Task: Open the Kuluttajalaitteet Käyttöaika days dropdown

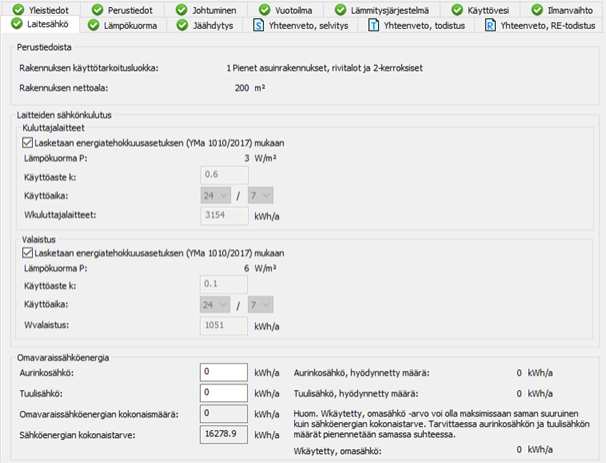Action: 260,196
